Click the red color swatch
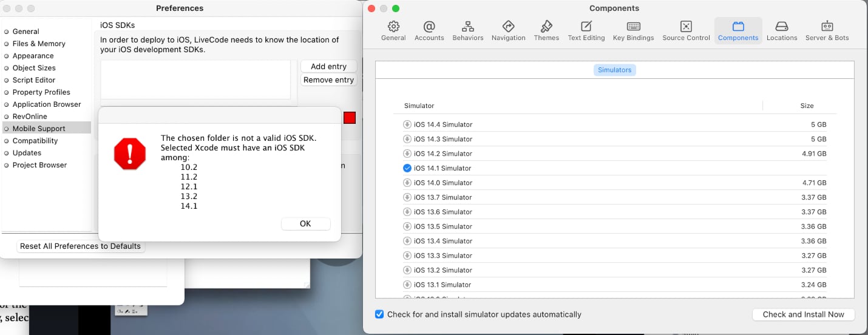This screenshot has height=335, width=868. 350,118
